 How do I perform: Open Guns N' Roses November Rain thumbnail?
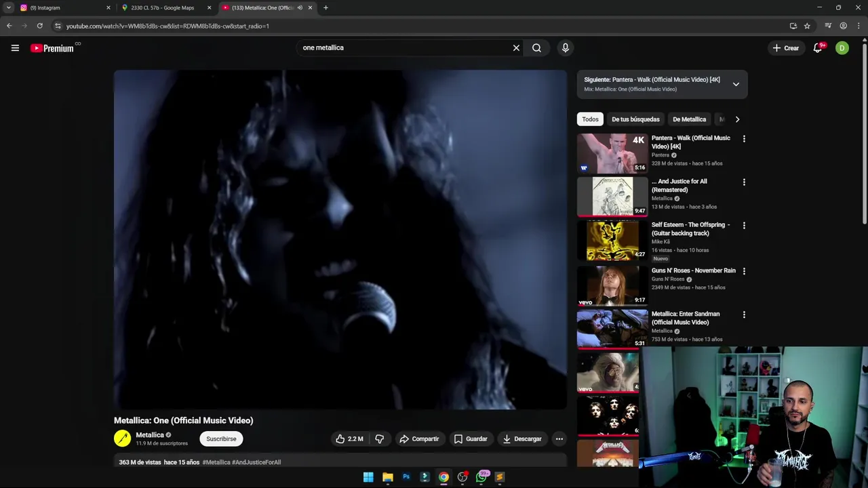pos(612,285)
